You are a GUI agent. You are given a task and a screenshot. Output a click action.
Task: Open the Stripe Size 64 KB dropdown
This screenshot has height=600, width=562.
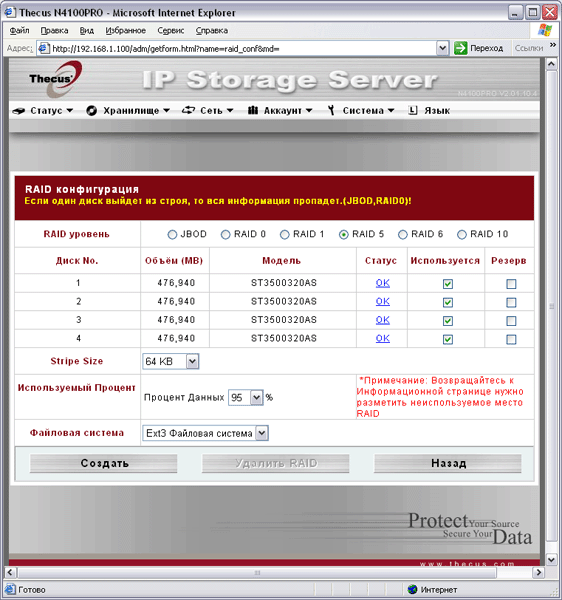pos(171,361)
